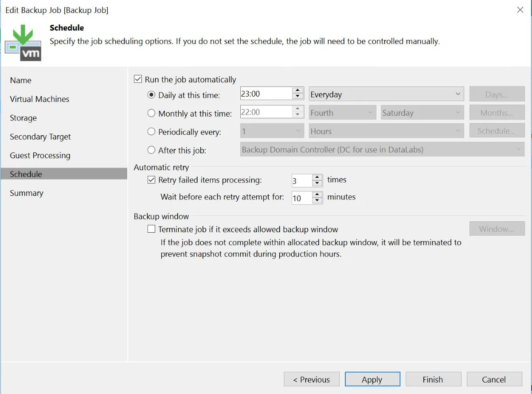
Task: Open the Everyday dropdown
Action: [386, 94]
